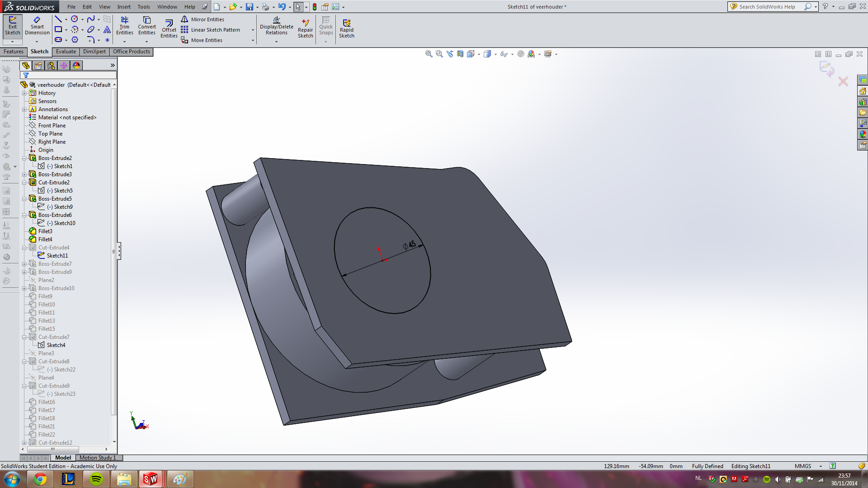
Task: Open the FeatureManager design tree tab
Action: [26, 66]
